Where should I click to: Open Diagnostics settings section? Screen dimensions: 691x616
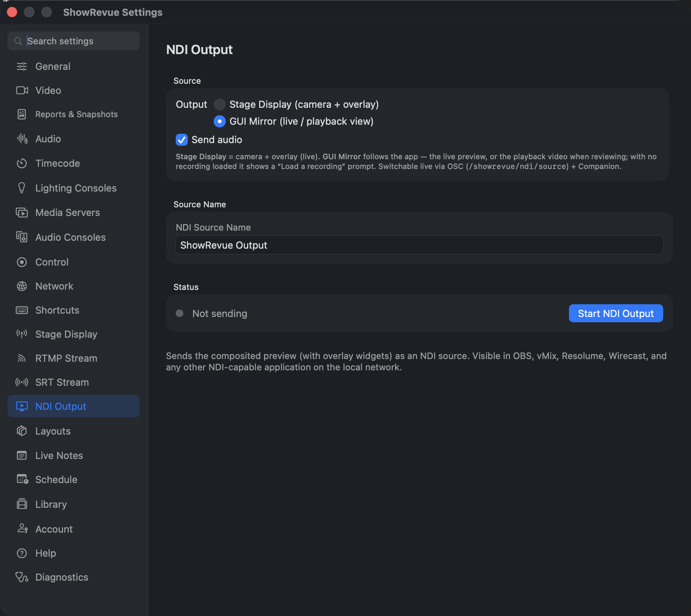[x=74, y=577]
